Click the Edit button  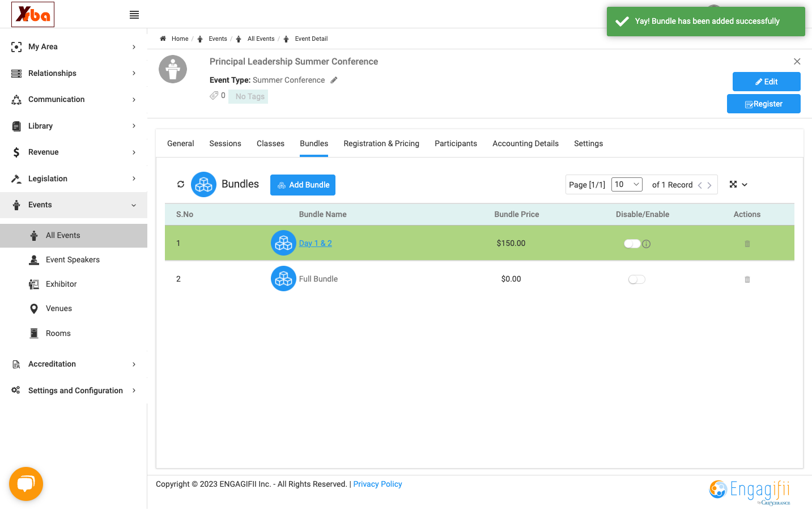766,82
